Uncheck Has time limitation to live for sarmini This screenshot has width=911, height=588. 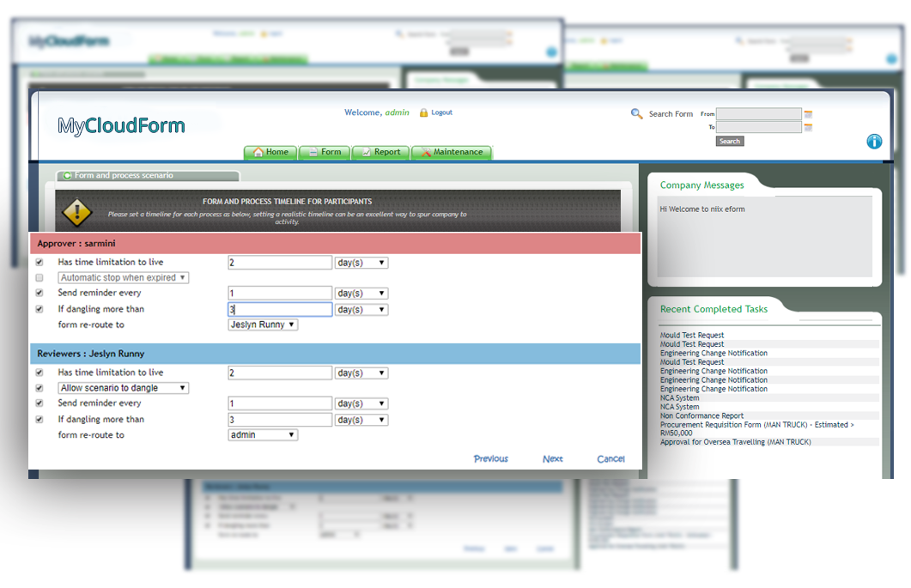(x=38, y=260)
